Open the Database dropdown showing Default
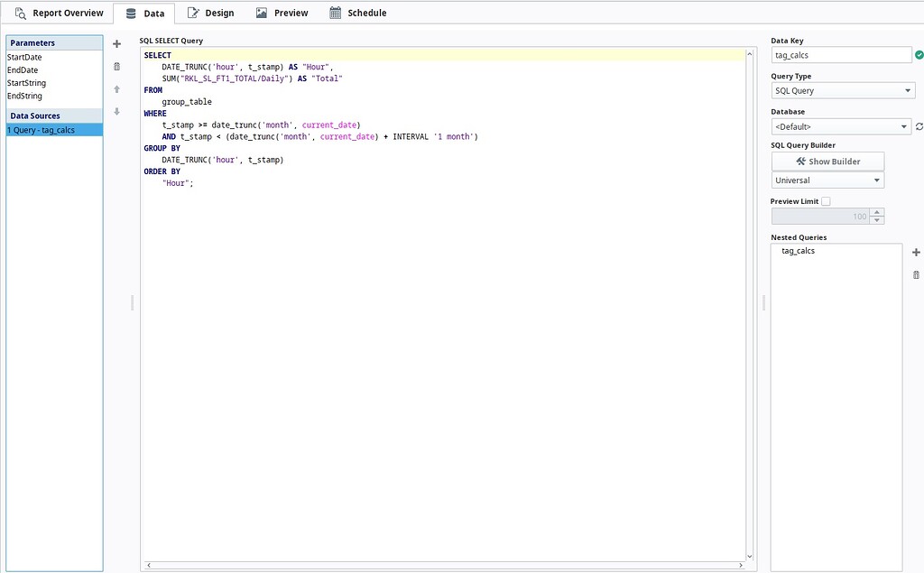This screenshot has height=573, width=924. coord(842,126)
